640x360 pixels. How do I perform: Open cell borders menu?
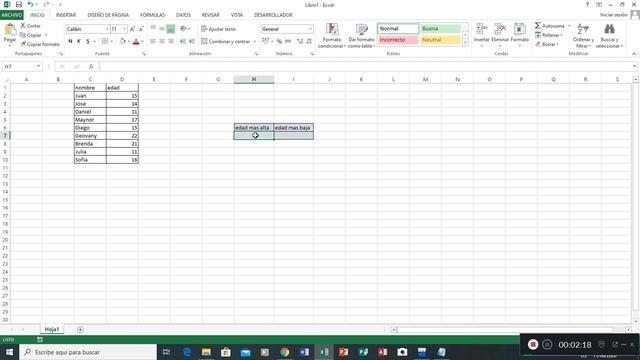tap(105, 41)
